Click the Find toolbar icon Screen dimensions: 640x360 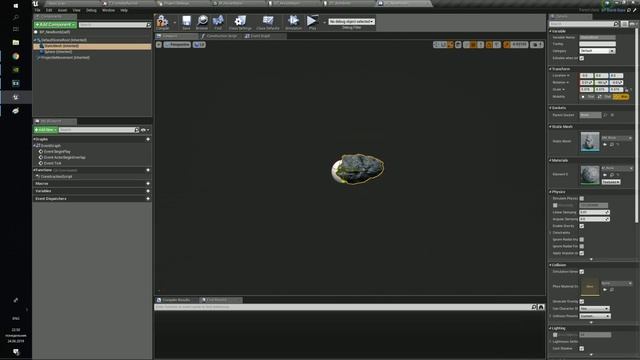pos(218,22)
